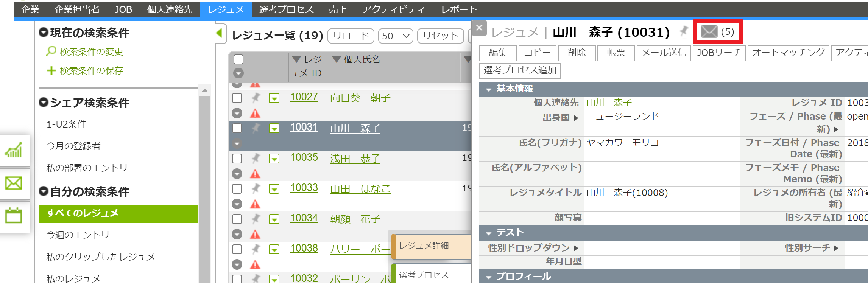This screenshot has width=868, height=283.
Task: Switch to the 選考プロセス tab
Action: [x=286, y=9]
